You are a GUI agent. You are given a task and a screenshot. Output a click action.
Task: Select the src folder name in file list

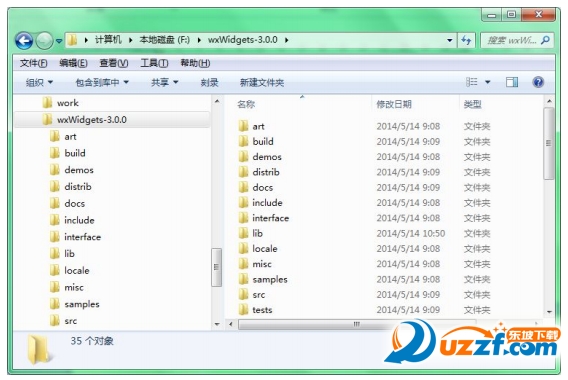pos(259,295)
